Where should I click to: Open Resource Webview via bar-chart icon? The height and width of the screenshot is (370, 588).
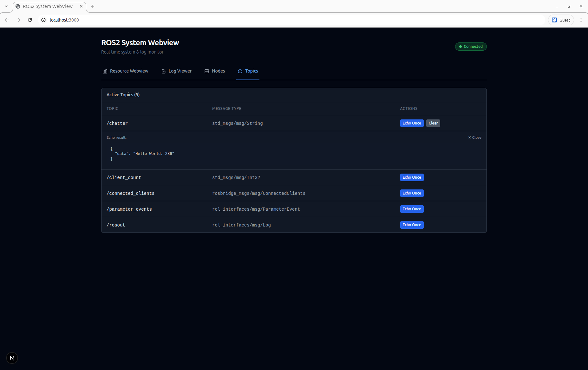(x=105, y=71)
